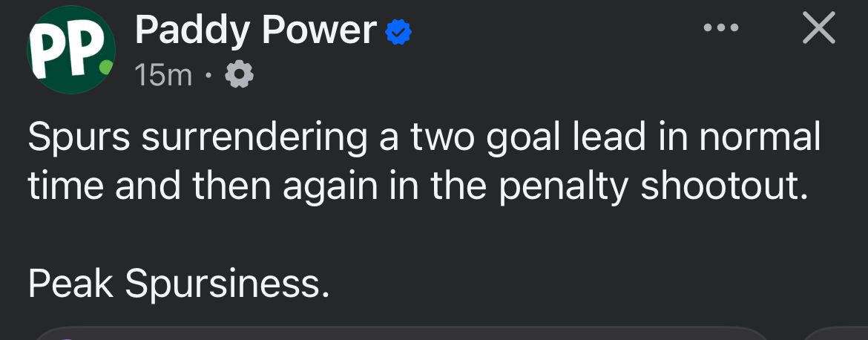
Task: Click the word 'surrendering' in post
Action: [254, 137]
